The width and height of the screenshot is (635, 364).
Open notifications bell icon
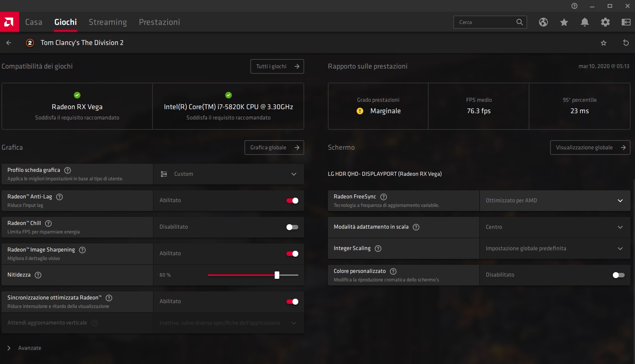584,22
